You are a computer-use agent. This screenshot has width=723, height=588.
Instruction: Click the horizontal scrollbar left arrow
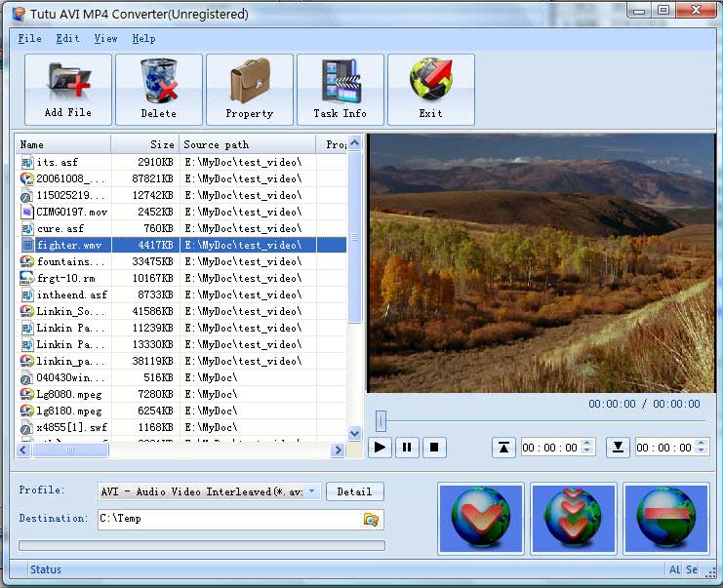click(x=23, y=450)
